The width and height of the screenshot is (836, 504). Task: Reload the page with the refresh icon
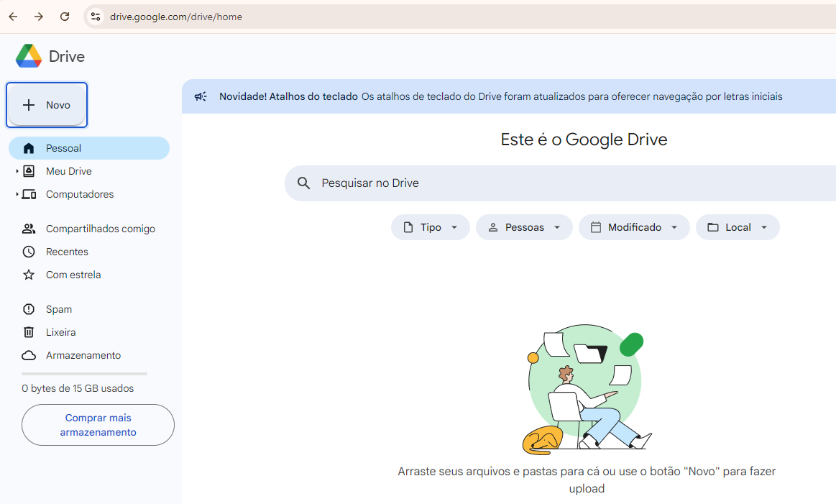(x=65, y=17)
